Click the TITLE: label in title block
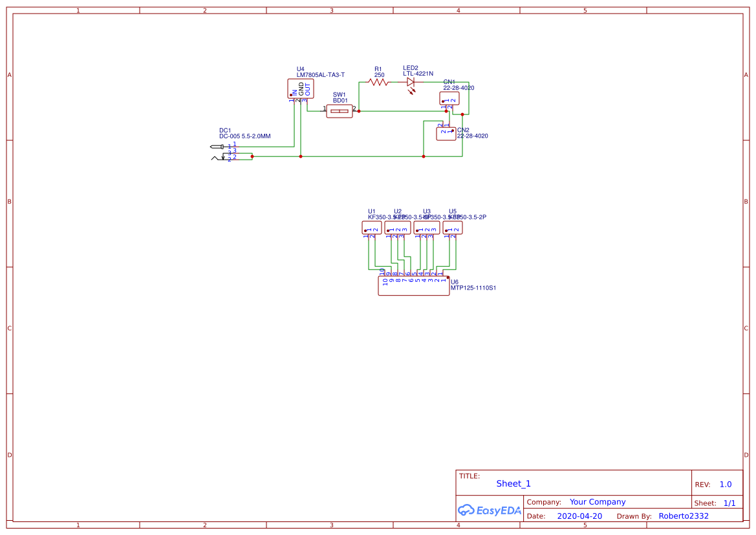 click(469, 476)
